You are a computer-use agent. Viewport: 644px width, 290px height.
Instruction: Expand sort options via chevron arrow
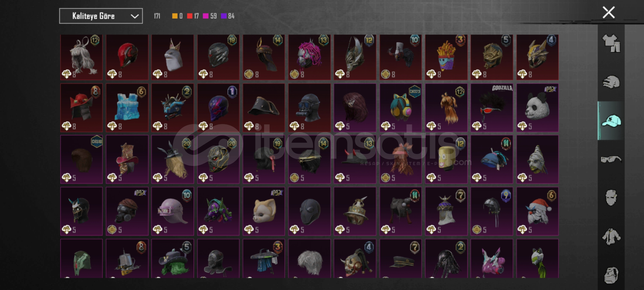coord(135,16)
